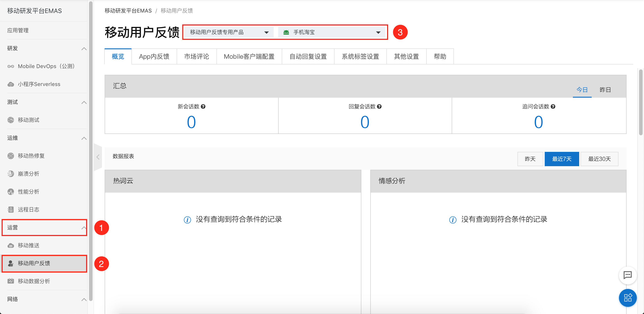Switch to the Mobile客户端配置 tab
This screenshot has height=314, width=644.
point(249,57)
